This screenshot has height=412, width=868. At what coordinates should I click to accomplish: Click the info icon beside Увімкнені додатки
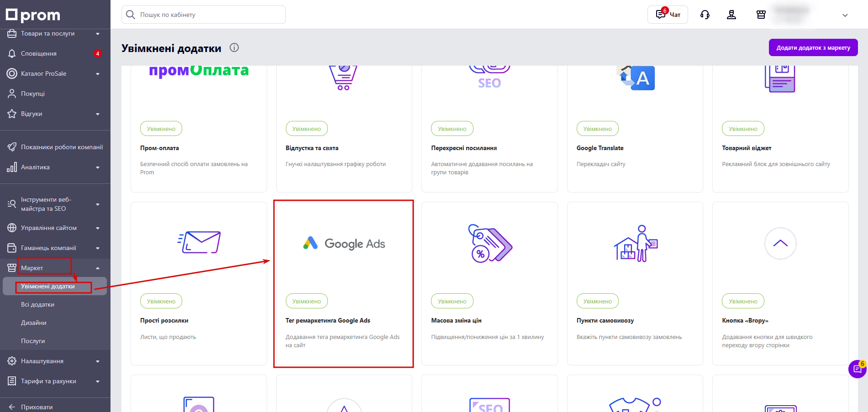coord(234,47)
